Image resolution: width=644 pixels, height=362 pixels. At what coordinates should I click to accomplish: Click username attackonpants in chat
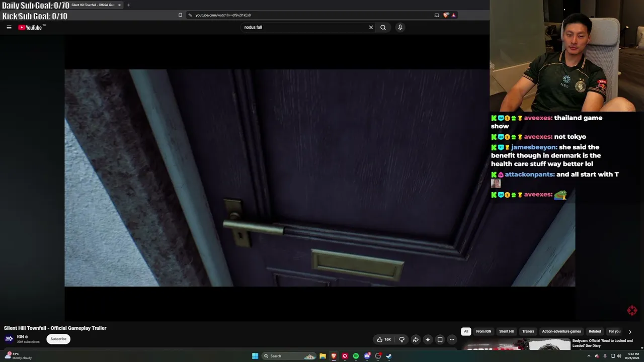(x=529, y=174)
